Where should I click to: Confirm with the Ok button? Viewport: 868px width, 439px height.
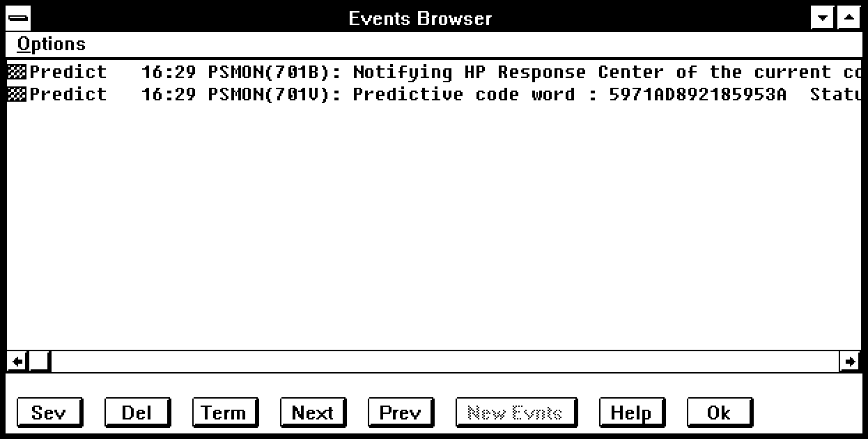coord(718,413)
